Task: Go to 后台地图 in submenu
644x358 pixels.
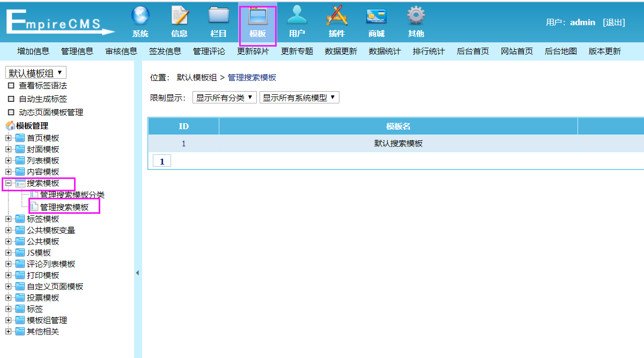Action: pyautogui.click(x=561, y=51)
